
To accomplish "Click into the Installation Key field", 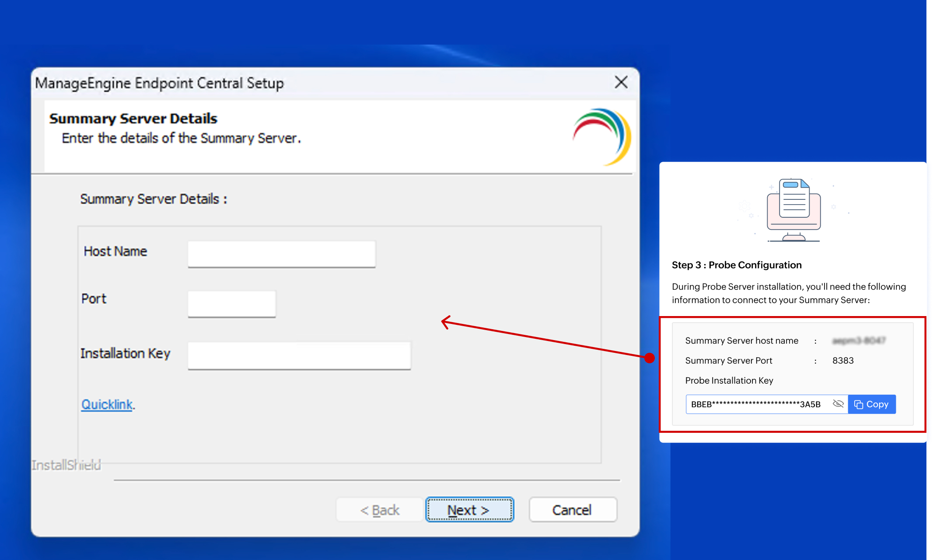I will 299,355.
